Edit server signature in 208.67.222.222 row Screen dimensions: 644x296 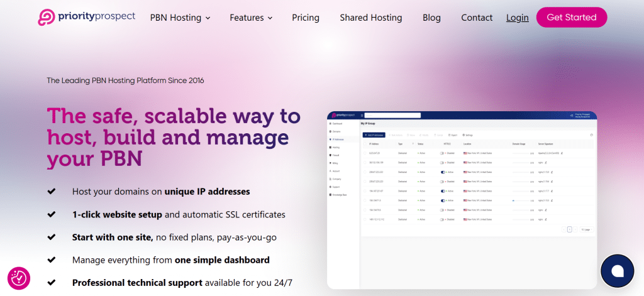(x=552, y=172)
